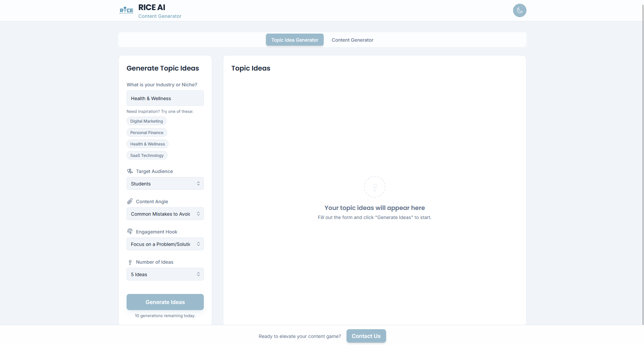The image size is (644, 345).
Task: Open the Focus on a Problem/Solution dropdown
Action: click(x=165, y=244)
